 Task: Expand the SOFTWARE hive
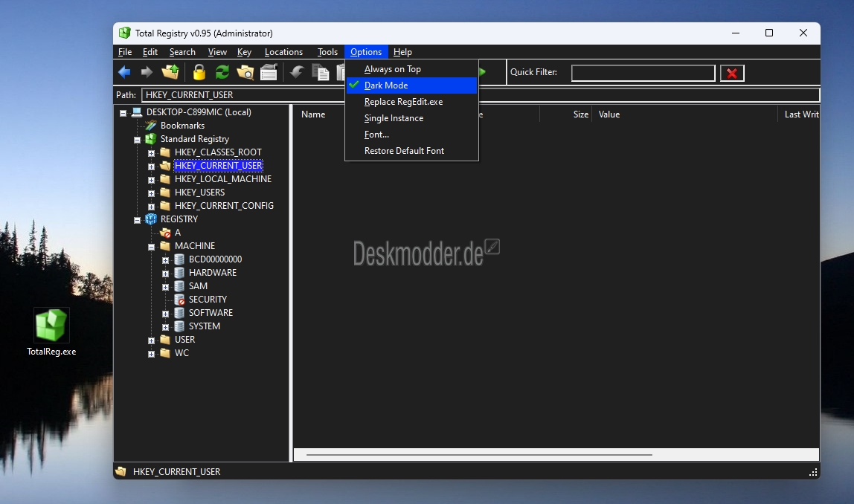coord(166,314)
